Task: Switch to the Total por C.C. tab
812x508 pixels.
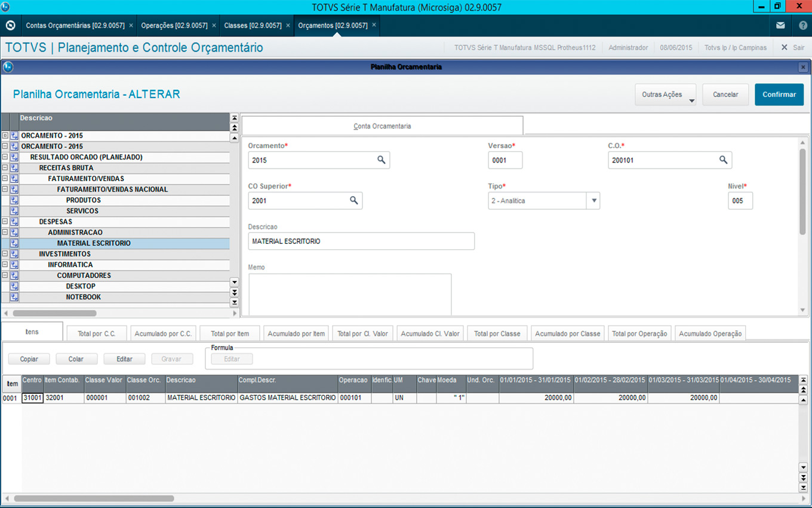Action: coord(96,333)
